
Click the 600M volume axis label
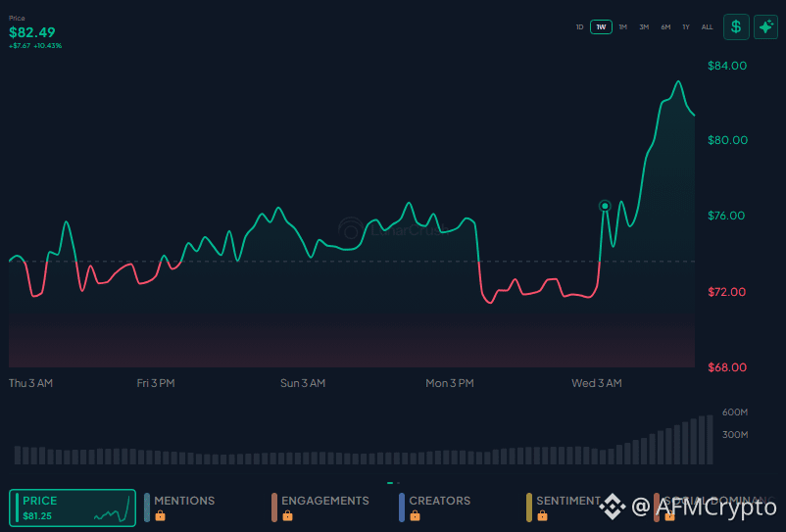click(x=735, y=412)
